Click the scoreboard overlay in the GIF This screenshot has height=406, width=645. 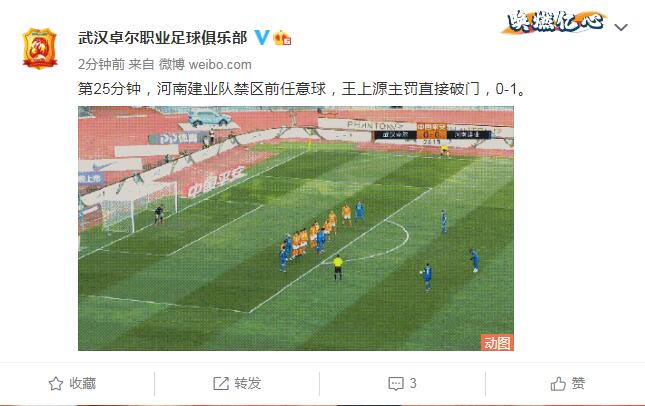point(432,134)
